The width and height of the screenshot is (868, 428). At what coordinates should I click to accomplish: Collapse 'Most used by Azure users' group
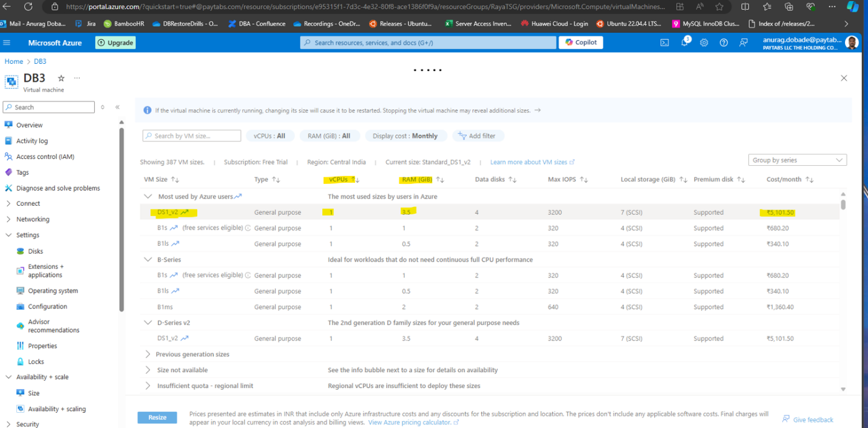point(147,197)
